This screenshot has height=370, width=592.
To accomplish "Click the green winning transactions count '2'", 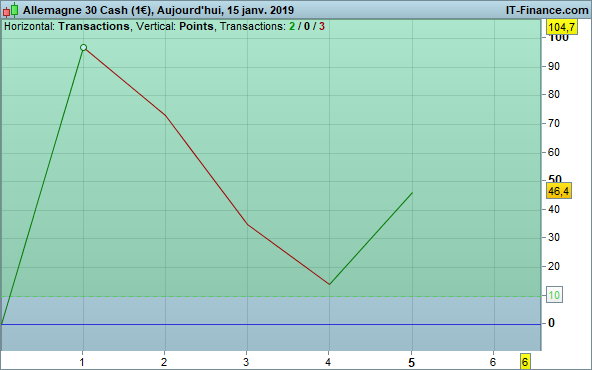I will (x=292, y=26).
